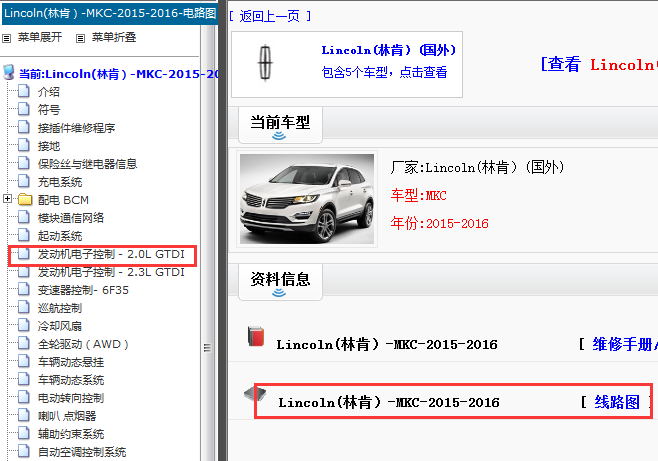Collapse the 当前车型 section header
This screenshot has width=658, height=461.
[x=280, y=125]
